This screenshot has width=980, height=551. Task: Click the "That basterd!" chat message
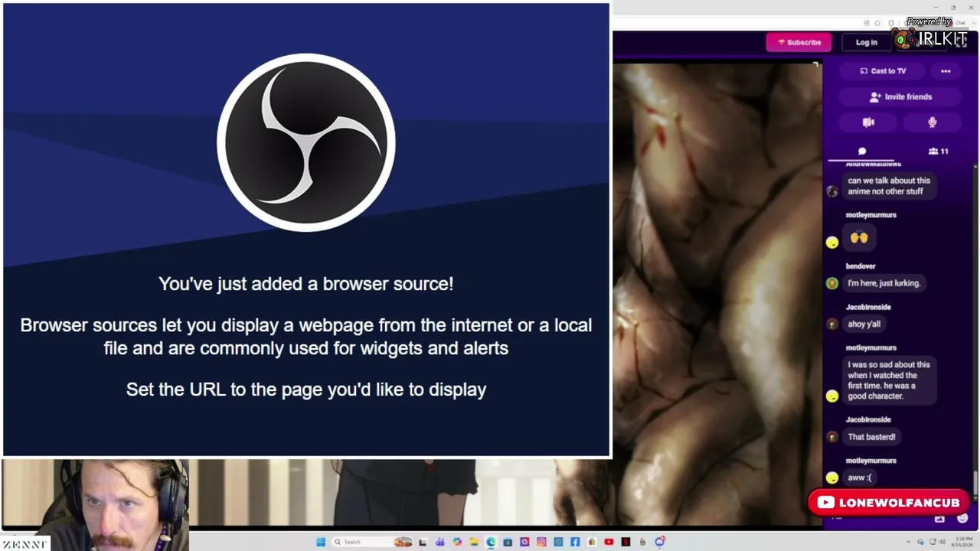pos(871,437)
